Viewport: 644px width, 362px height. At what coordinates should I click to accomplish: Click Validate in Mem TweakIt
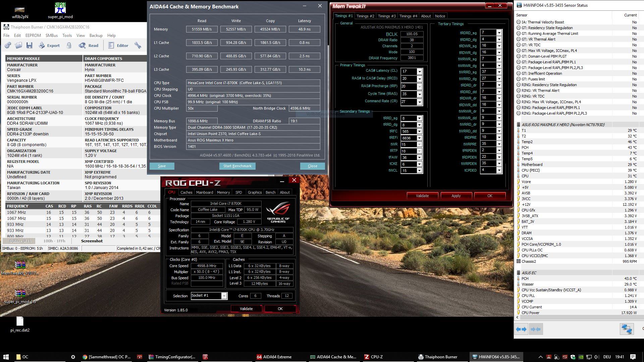coord(422,196)
